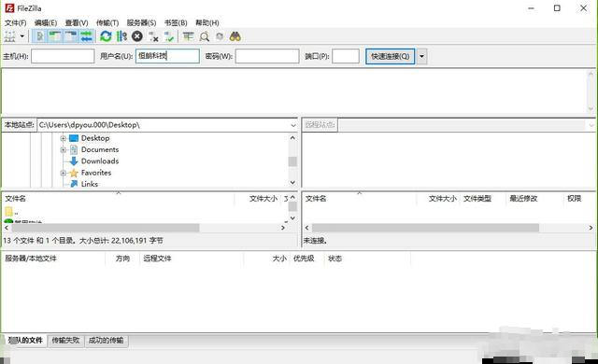Open the directory listing filters icon

coord(189,36)
